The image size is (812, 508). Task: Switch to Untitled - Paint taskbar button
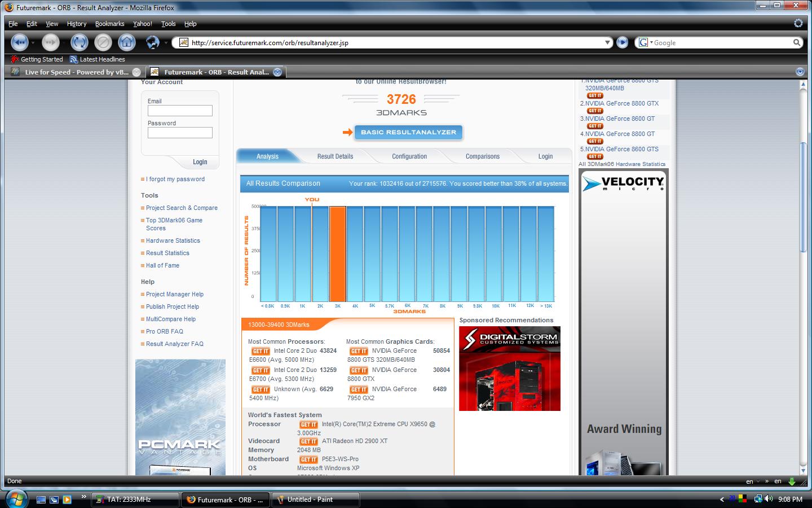click(316, 500)
